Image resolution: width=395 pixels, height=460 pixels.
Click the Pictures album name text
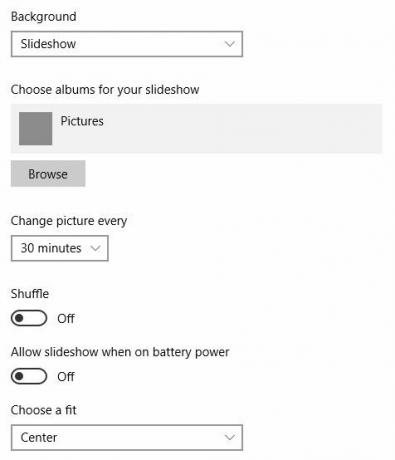coord(82,121)
